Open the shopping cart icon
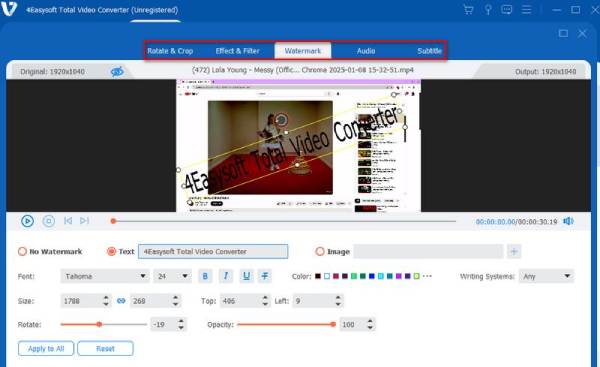 [x=468, y=10]
